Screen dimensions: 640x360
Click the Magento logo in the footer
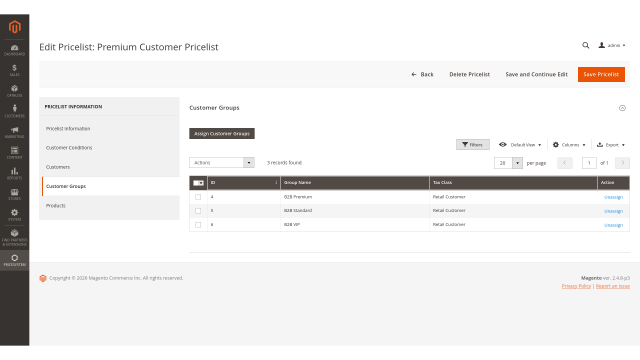point(43,278)
